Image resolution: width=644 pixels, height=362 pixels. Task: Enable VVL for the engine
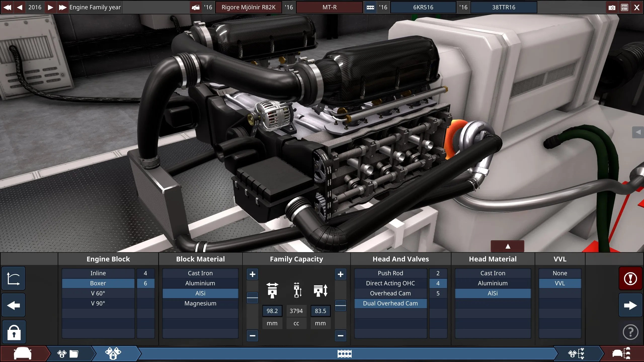point(560,283)
